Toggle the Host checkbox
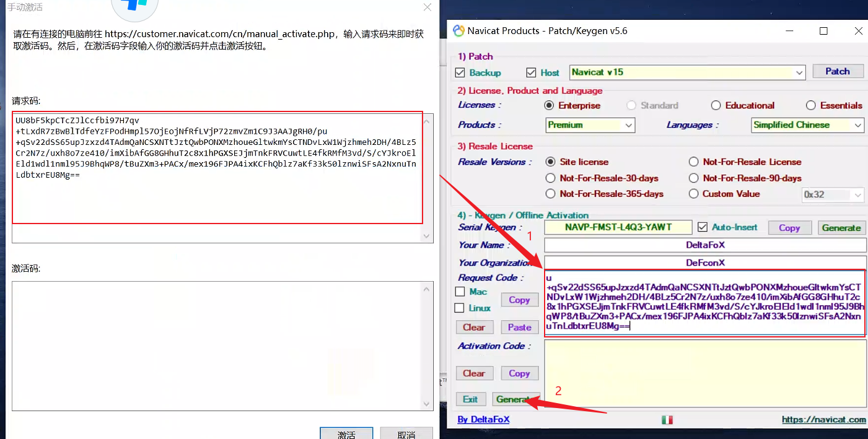This screenshot has width=868, height=439. point(531,72)
